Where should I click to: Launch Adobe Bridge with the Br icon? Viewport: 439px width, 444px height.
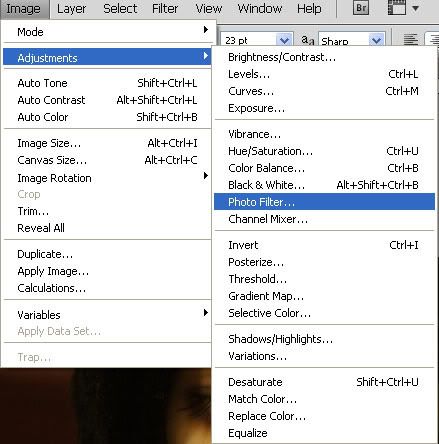tap(361, 8)
